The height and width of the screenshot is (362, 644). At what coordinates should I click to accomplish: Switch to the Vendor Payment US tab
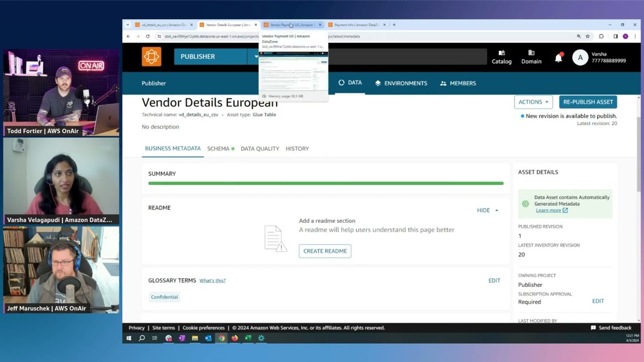coord(292,25)
